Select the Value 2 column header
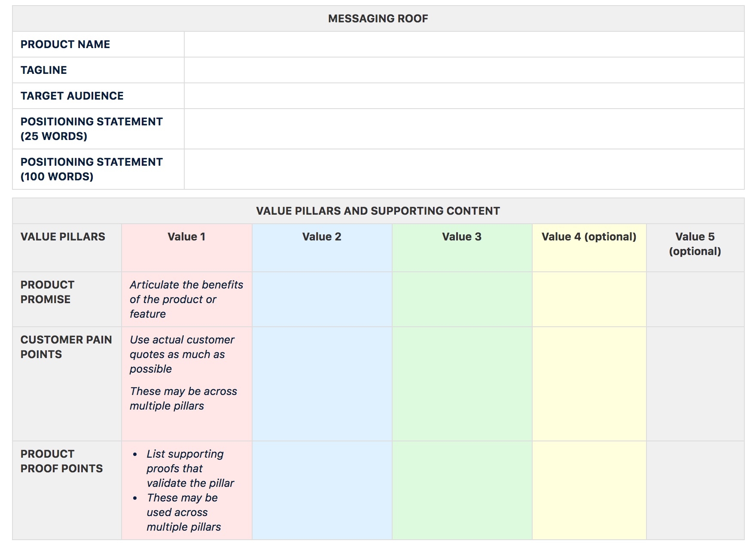 click(x=322, y=237)
